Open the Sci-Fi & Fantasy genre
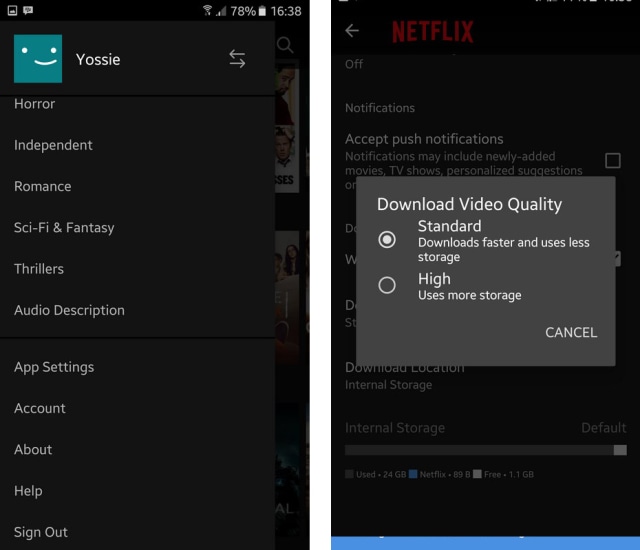The image size is (640, 550). (64, 227)
